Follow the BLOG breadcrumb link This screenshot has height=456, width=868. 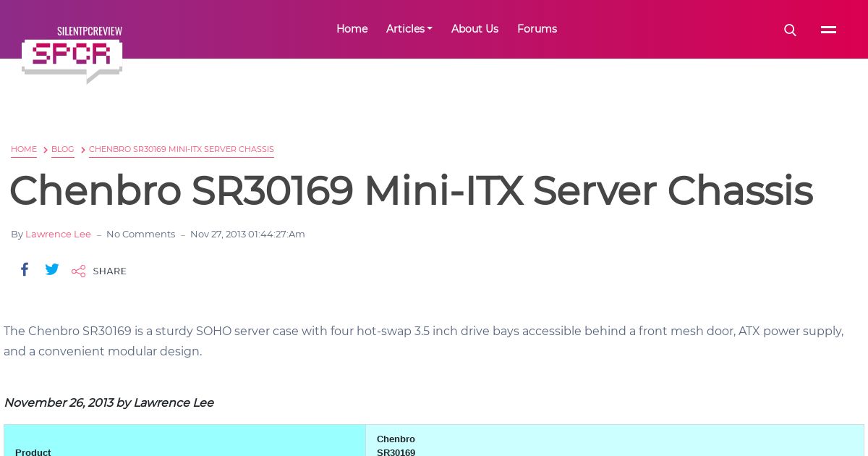coord(63,149)
